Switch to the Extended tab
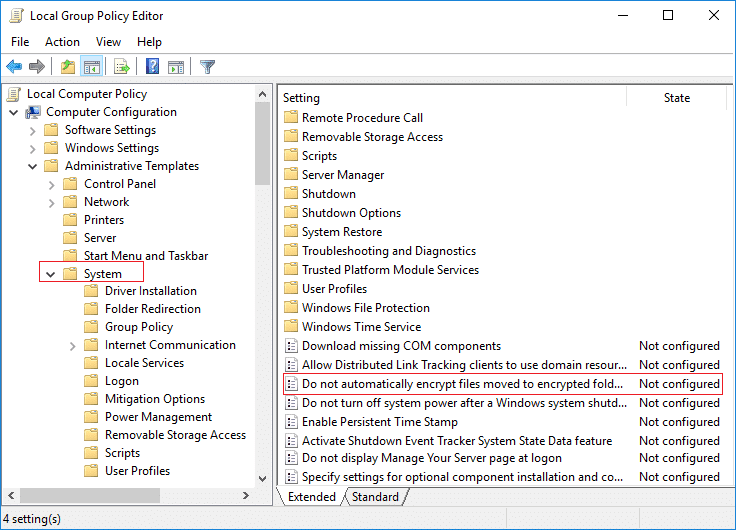Viewport: 736px width, 530px height. [311, 497]
